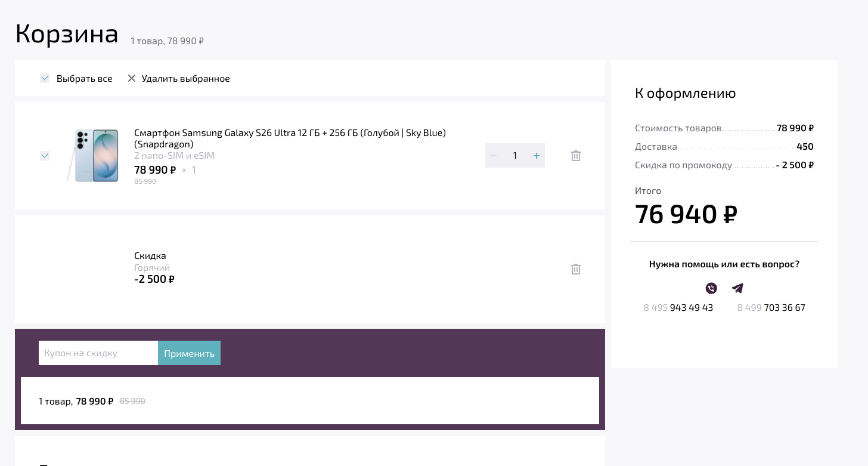868x466 pixels.
Task: Click the 'Применить' coupon button
Action: (x=189, y=353)
